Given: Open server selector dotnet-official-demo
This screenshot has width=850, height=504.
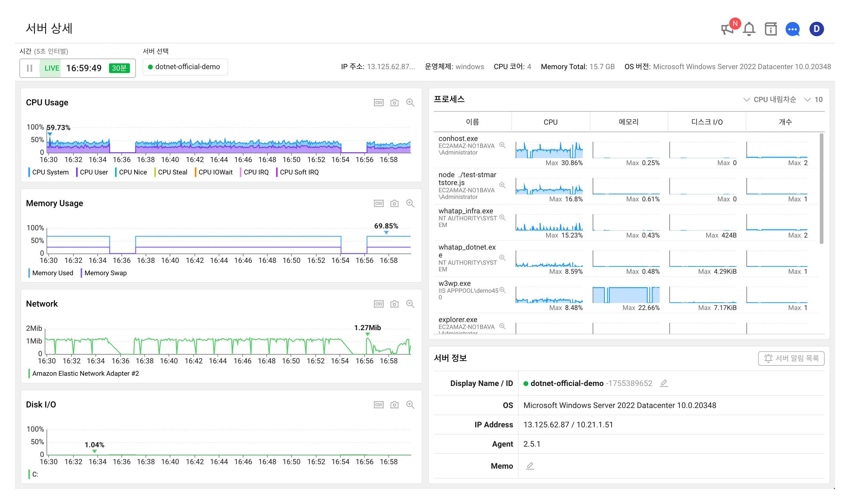Looking at the screenshot, I should click(185, 67).
